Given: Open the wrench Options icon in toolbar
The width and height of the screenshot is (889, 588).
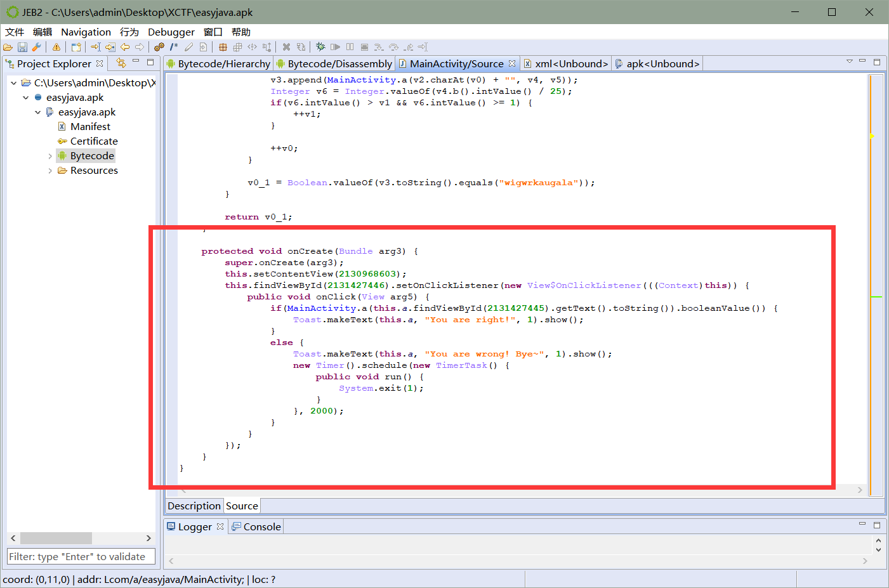Looking at the screenshot, I should click(36, 46).
